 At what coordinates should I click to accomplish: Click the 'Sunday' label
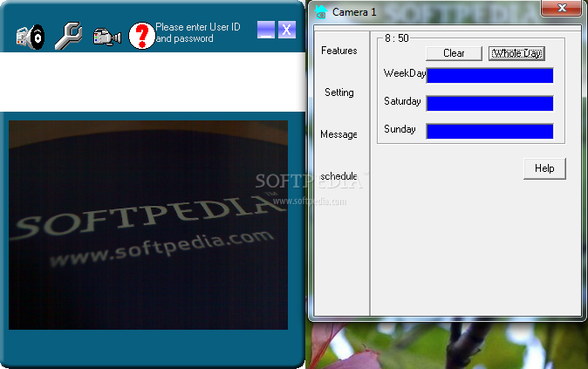[400, 129]
